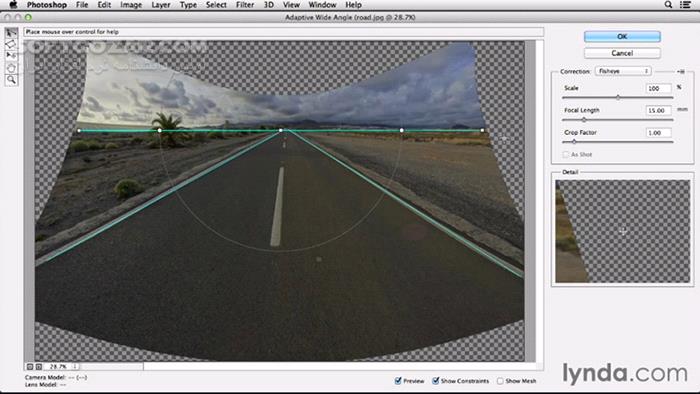Click the right endpoint of the horizon constraint
Viewport: 700px width, 394px height.
482,130
